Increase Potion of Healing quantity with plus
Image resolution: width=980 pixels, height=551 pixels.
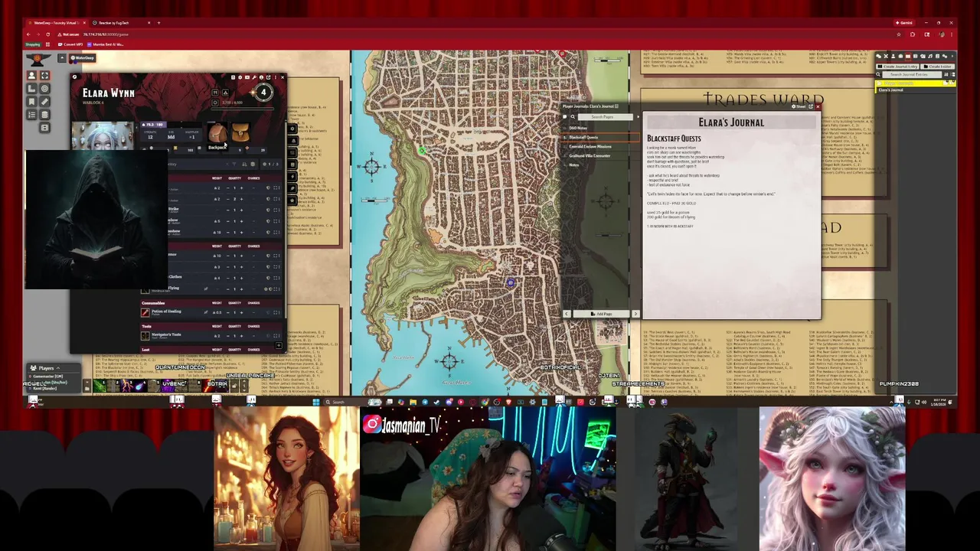[x=241, y=313]
